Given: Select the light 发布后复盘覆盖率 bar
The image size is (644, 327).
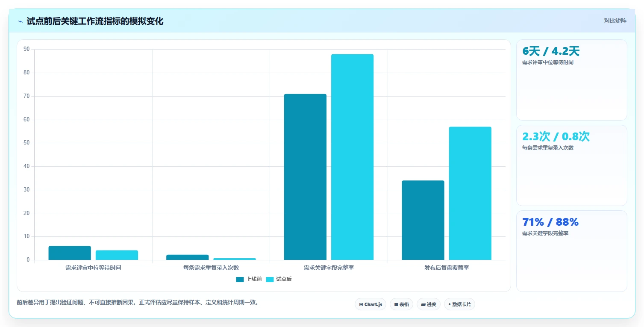Looking at the screenshot, I should click(470, 193).
